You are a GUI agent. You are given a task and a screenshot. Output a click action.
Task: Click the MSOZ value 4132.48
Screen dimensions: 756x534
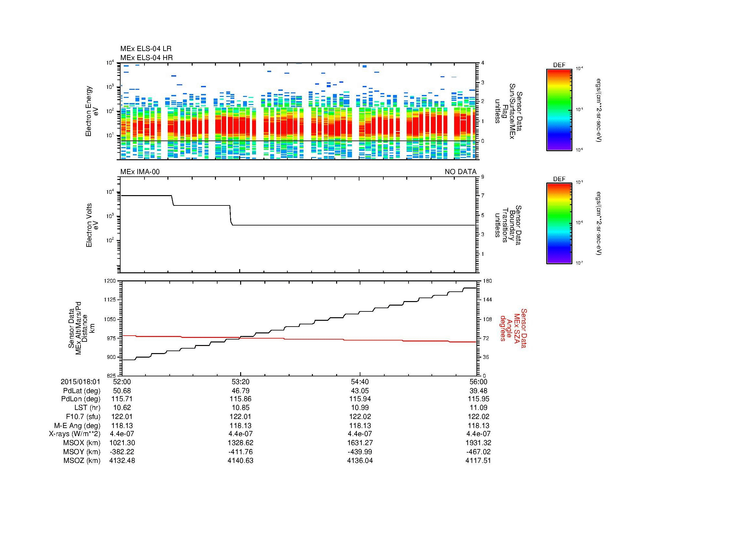[x=122, y=461]
